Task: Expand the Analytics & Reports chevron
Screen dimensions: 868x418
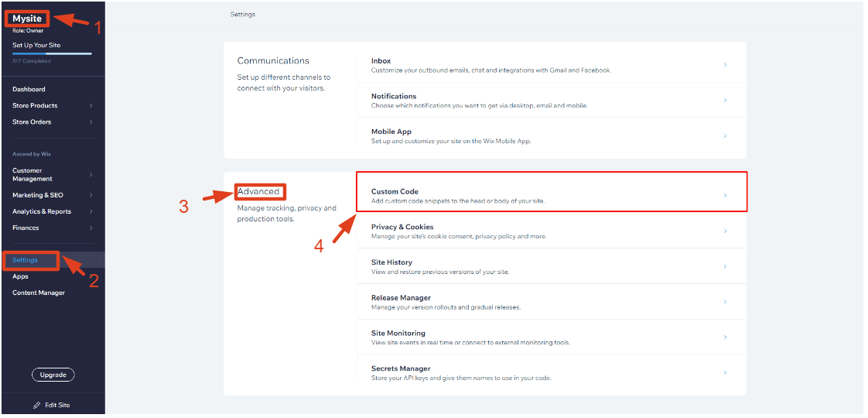Action: [x=91, y=211]
